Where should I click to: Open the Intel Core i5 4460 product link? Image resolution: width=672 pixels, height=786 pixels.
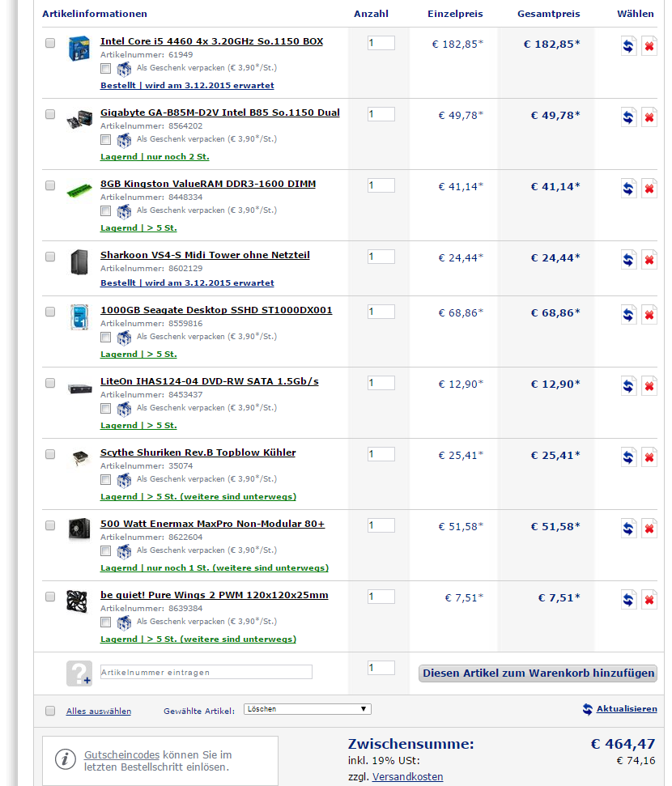tap(211, 41)
